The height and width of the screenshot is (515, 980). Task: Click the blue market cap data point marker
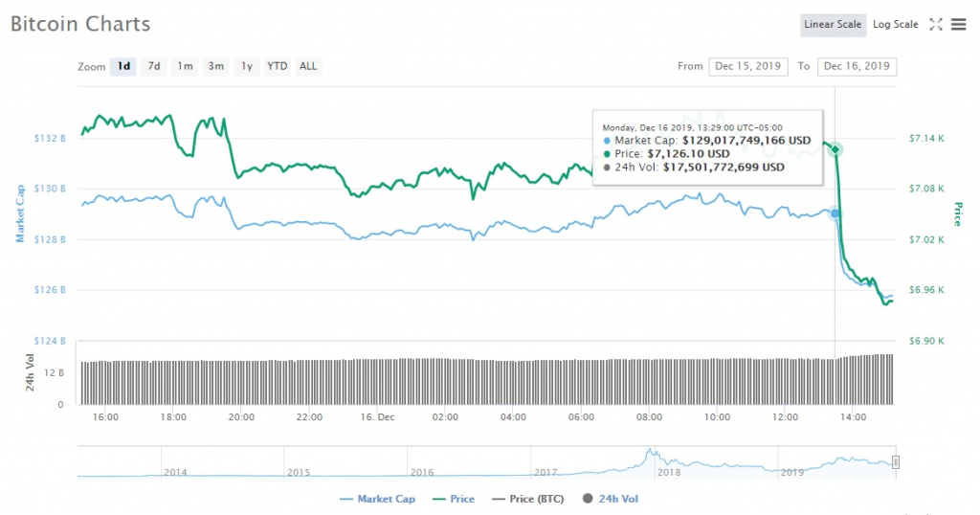coord(835,213)
